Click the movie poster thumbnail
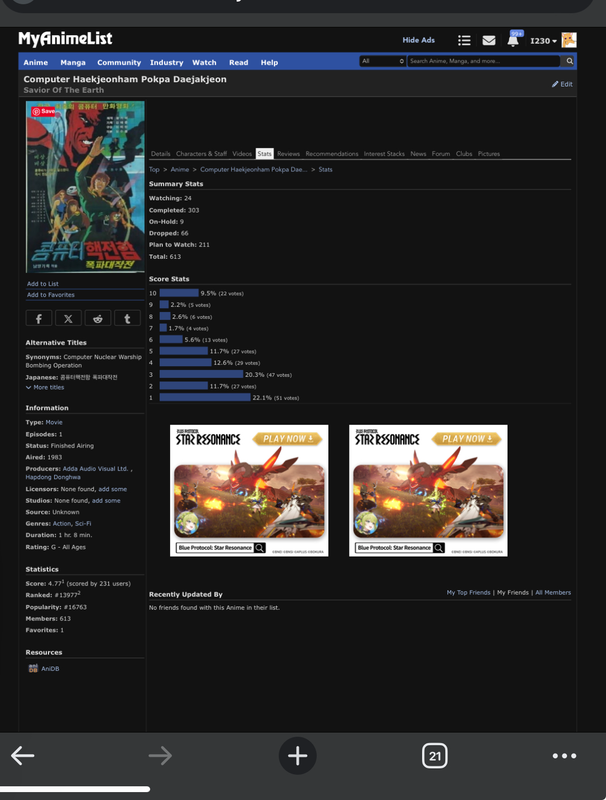 (x=85, y=187)
